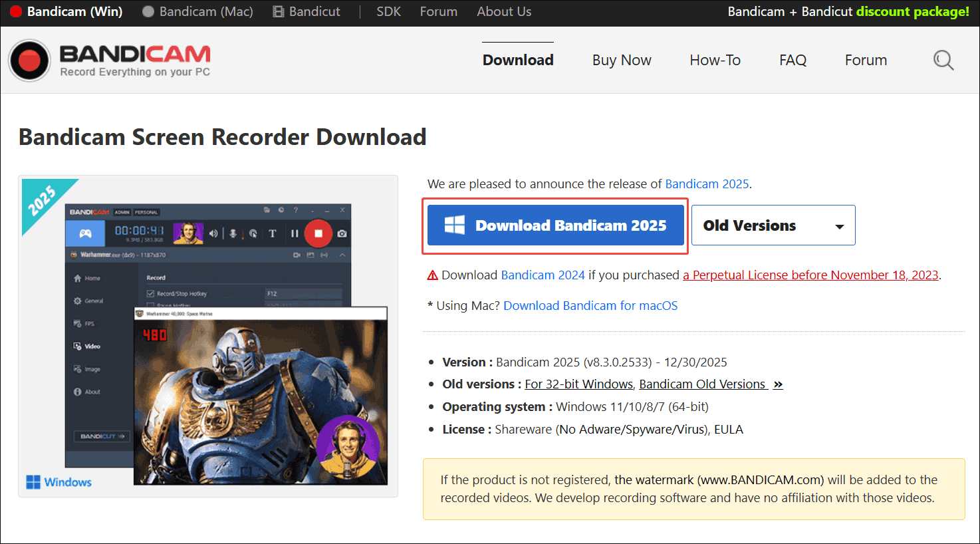980x544 pixels.
Task: Click the webcam preview thumbnail
Action: (188, 233)
